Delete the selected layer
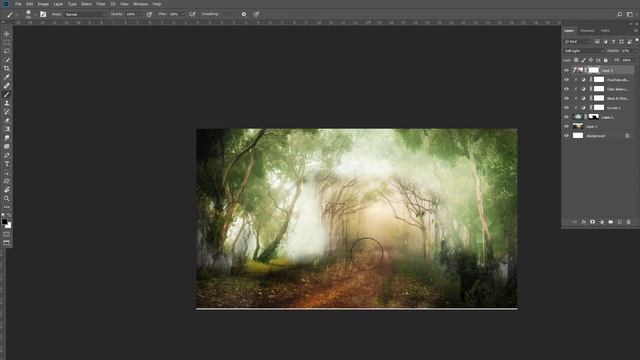 [629, 222]
